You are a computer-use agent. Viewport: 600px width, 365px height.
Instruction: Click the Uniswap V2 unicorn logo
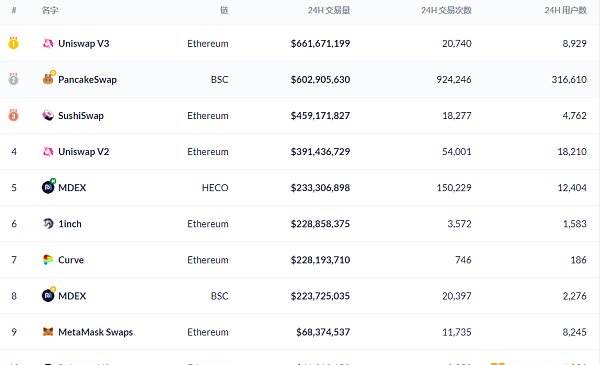[x=48, y=152]
